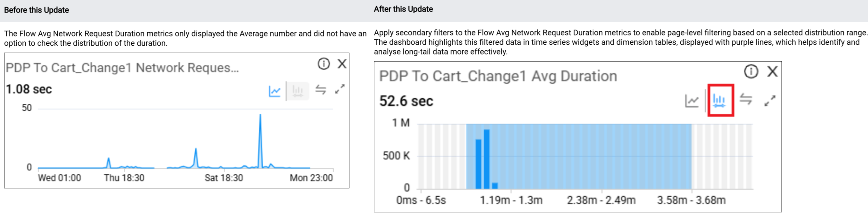Click swap arrows icon in Avg Duration widget
Viewport: 868px width, 220px height.
coord(746,99)
